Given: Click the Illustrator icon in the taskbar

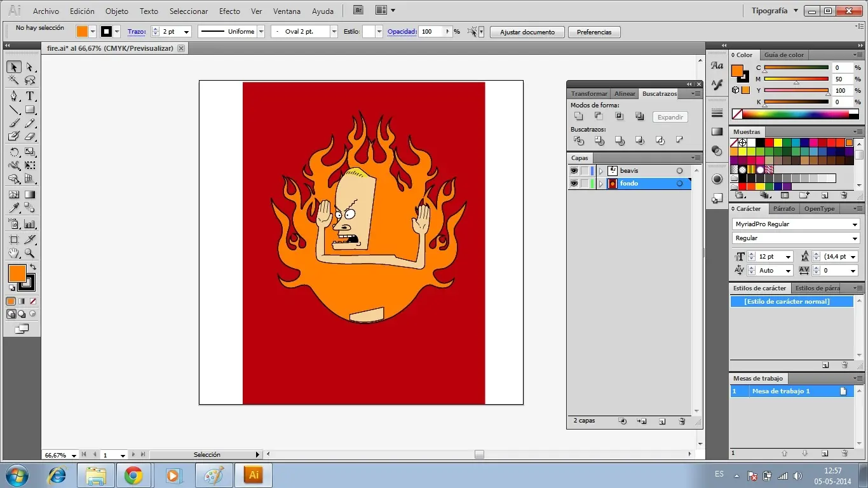Looking at the screenshot, I should [x=253, y=475].
